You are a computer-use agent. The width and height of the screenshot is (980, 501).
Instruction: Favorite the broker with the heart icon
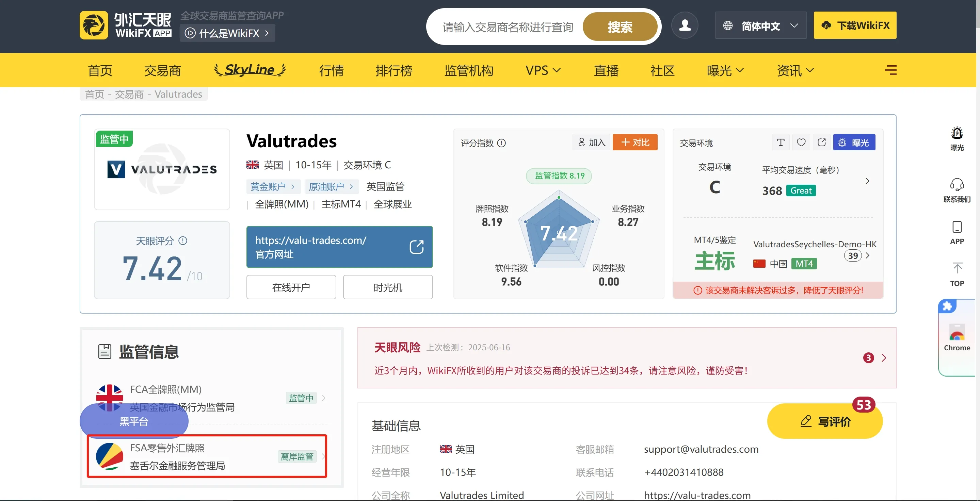[x=801, y=143]
